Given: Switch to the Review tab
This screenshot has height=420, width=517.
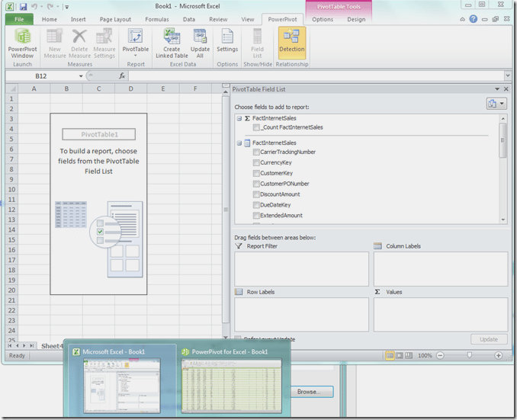Looking at the screenshot, I should [218, 20].
